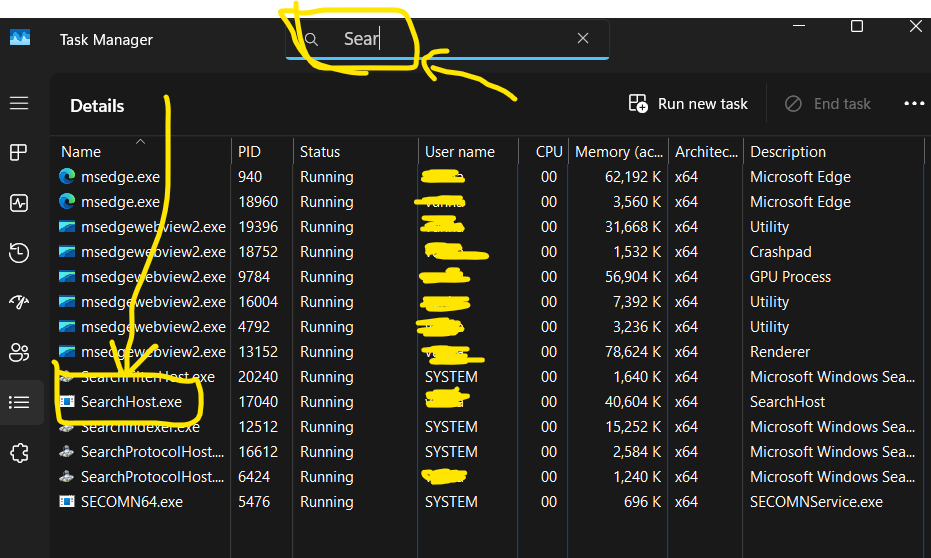This screenshot has width=931, height=558.
Task: Click PID cell 20240
Action: click(258, 377)
